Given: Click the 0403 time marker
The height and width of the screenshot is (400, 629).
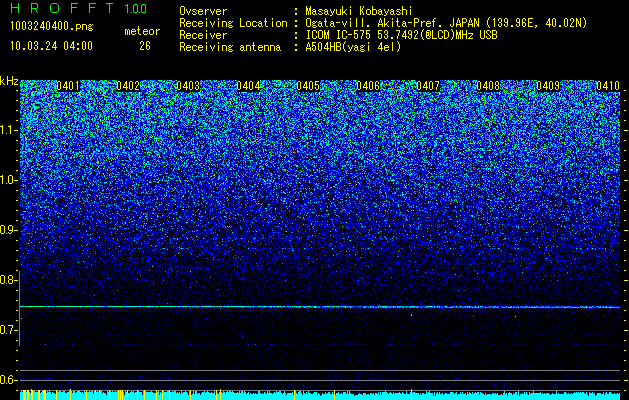Looking at the screenshot, I should click(x=188, y=86).
